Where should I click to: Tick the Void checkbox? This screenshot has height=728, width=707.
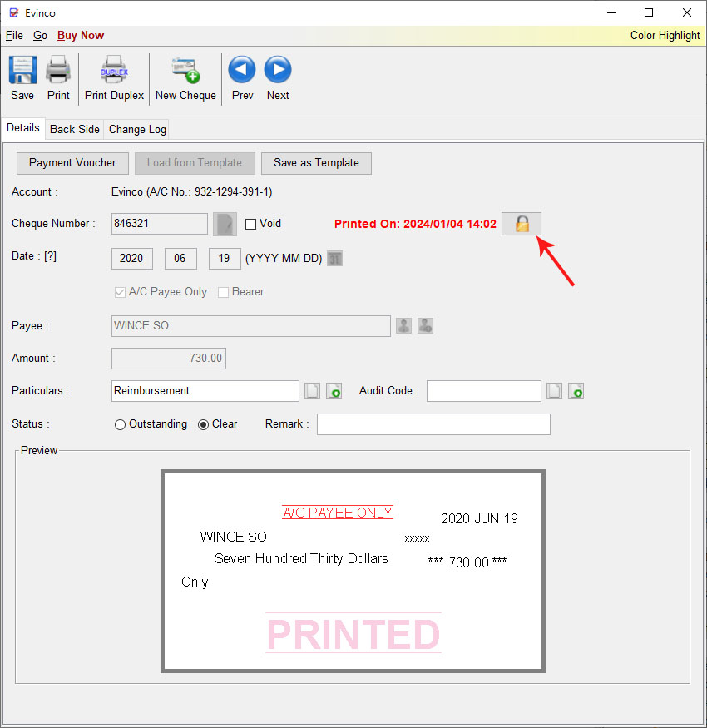coord(250,225)
